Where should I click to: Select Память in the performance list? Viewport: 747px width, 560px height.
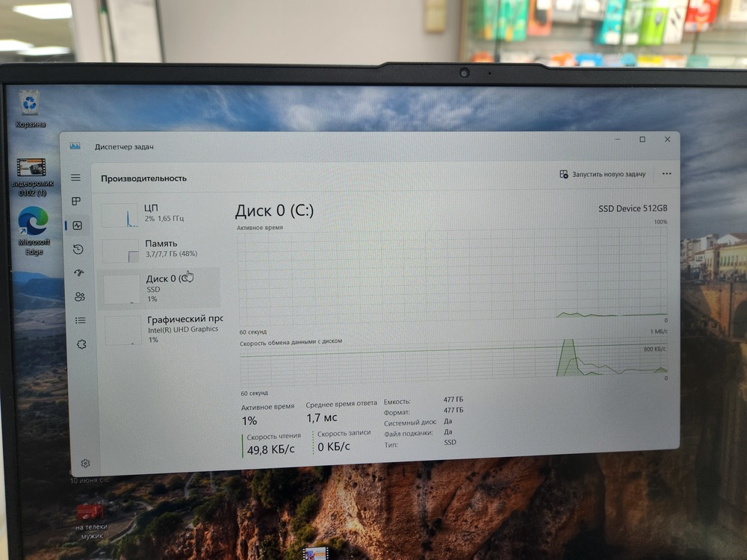[160, 249]
